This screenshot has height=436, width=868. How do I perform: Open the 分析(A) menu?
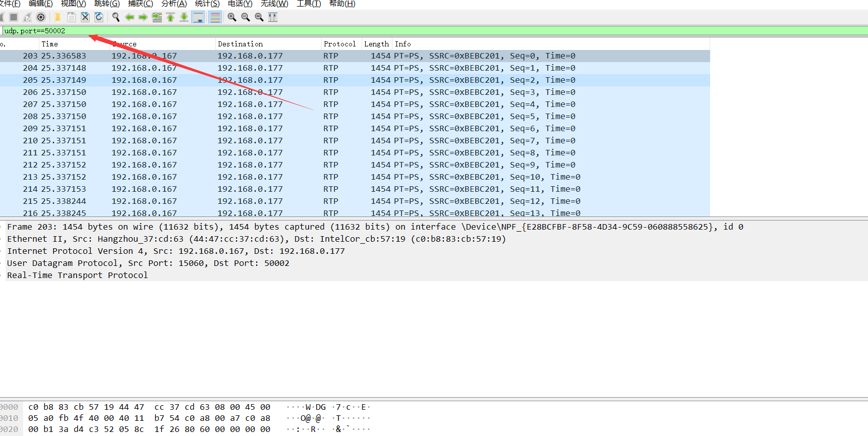[x=174, y=4]
